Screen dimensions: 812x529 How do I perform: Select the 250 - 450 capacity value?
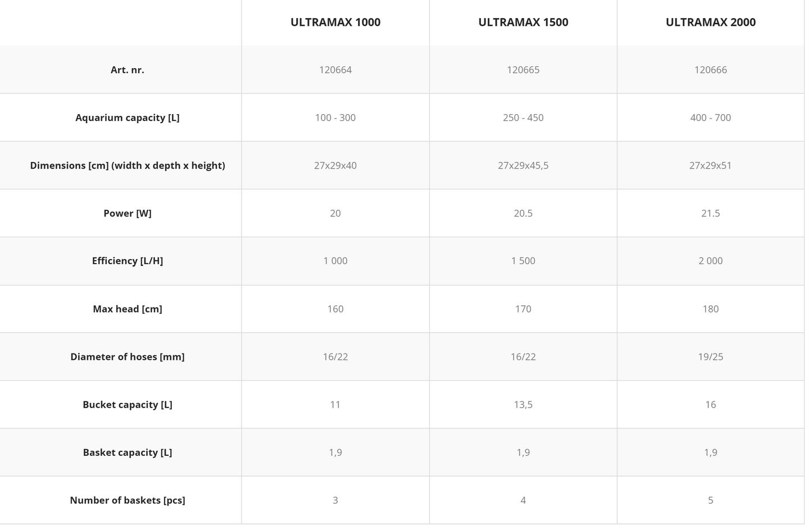pyautogui.click(x=523, y=118)
